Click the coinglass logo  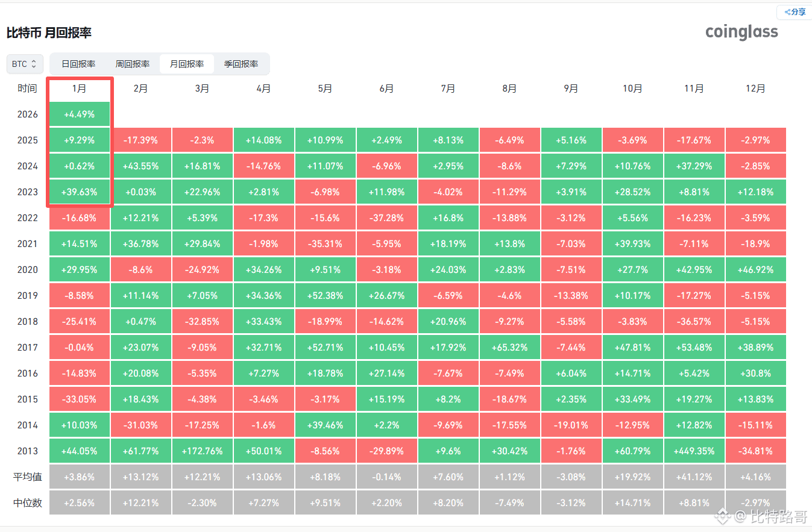pyautogui.click(x=741, y=31)
